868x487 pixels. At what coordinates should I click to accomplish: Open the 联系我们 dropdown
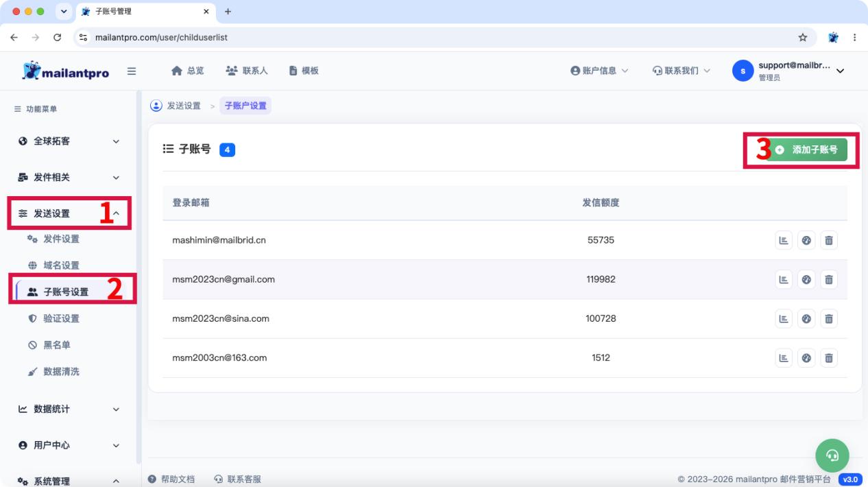point(682,71)
